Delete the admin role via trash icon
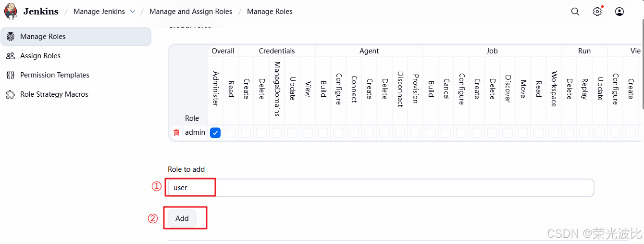 [176, 133]
